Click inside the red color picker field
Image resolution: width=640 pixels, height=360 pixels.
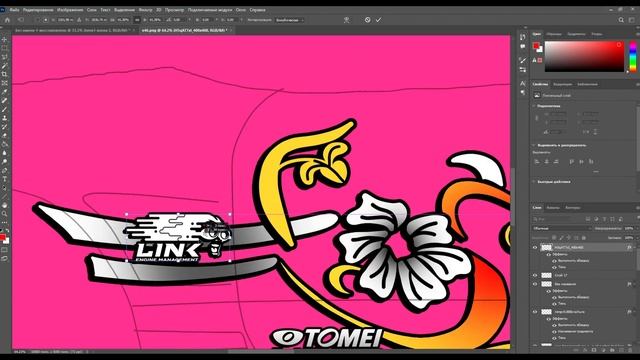point(584,56)
